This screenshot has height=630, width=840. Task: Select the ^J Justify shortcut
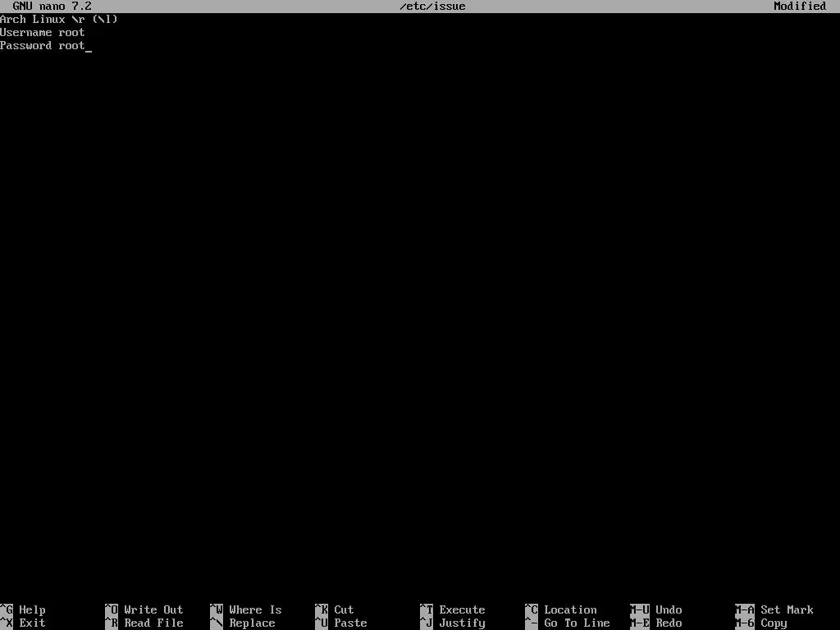tap(453, 623)
